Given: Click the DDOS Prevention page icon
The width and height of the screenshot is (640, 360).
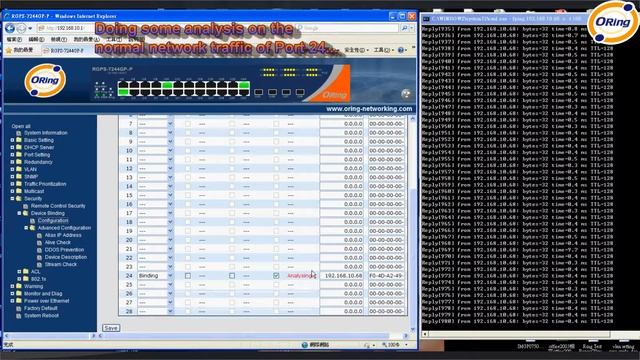Looking at the screenshot, I should click(x=39, y=250).
